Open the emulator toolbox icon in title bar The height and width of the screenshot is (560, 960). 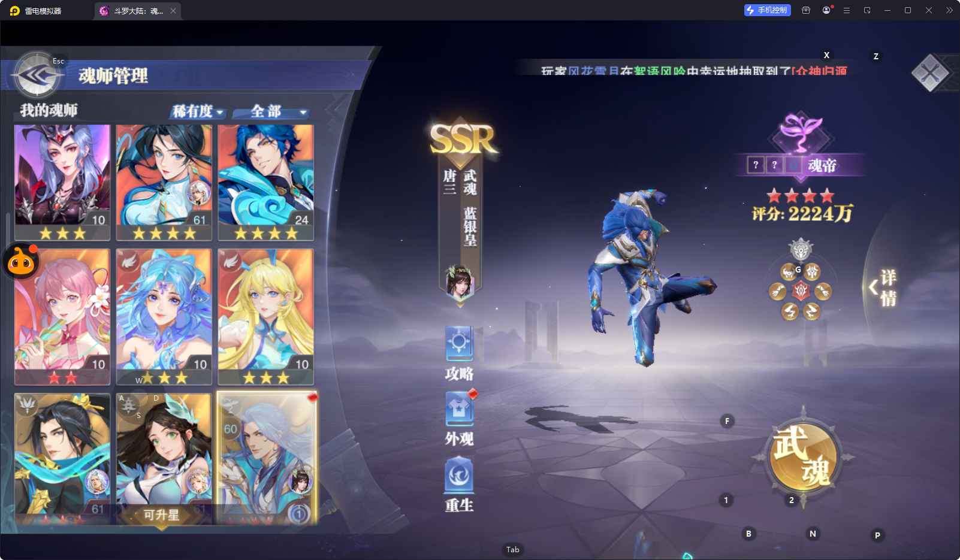click(x=806, y=10)
